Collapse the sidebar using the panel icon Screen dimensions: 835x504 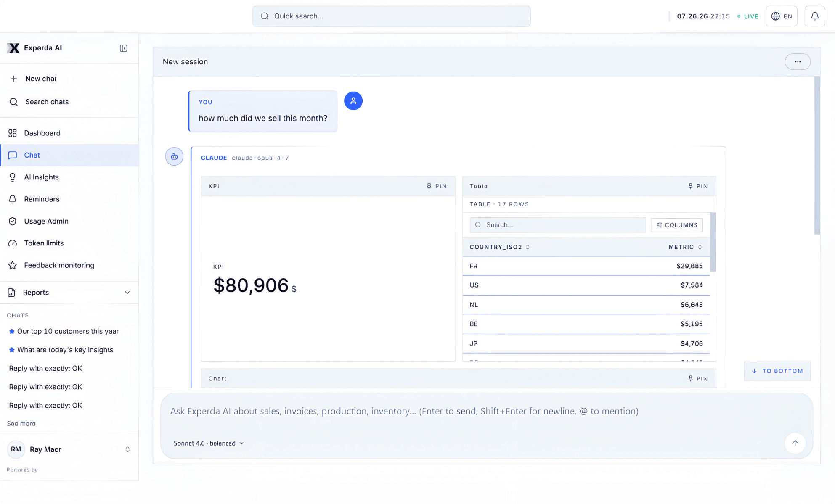coord(123,48)
